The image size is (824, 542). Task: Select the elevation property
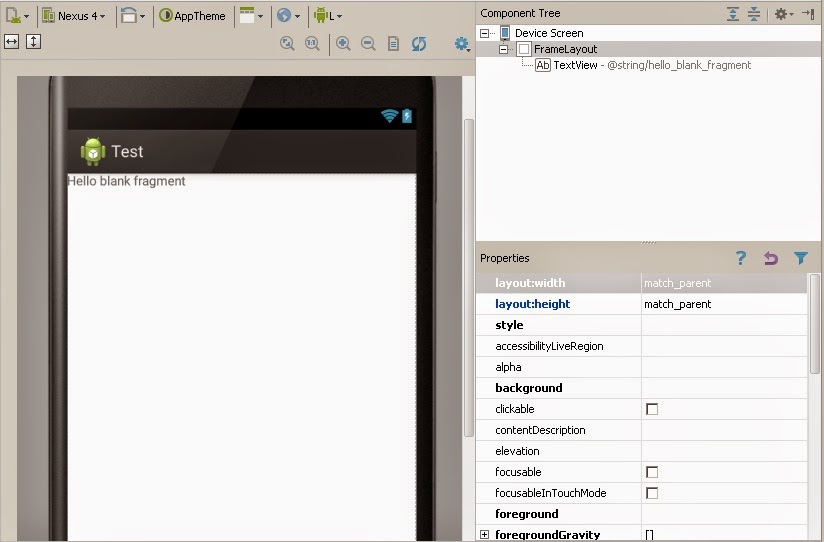[517, 451]
